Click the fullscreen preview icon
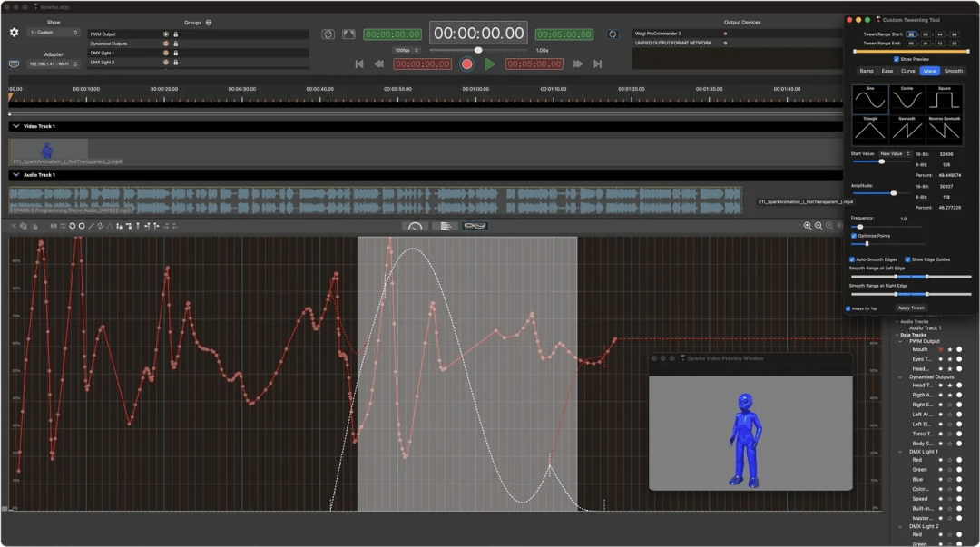980x547 pixels. click(348, 34)
